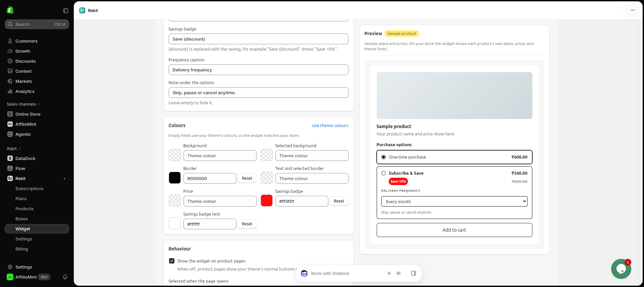Open the Flow app icon
The width and height of the screenshot is (644, 287).
(x=10, y=168)
